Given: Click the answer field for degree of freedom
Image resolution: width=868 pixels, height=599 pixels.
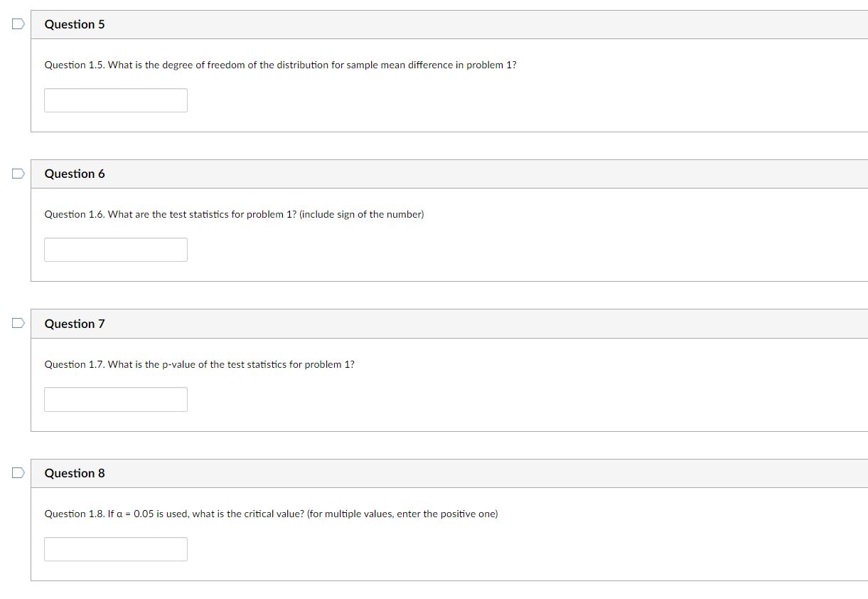Looking at the screenshot, I should (116, 100).
